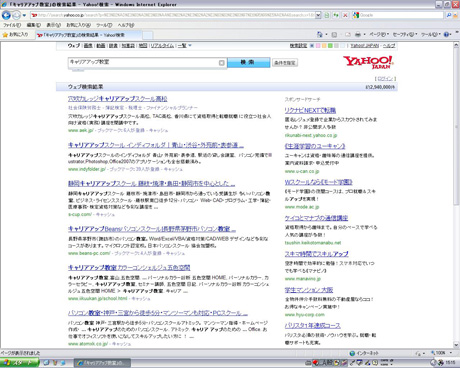Viewport: 460px width, 368px height.
Task: Switch to Yahoo リアルタイム search tab
Action: (x=162, y=46)
